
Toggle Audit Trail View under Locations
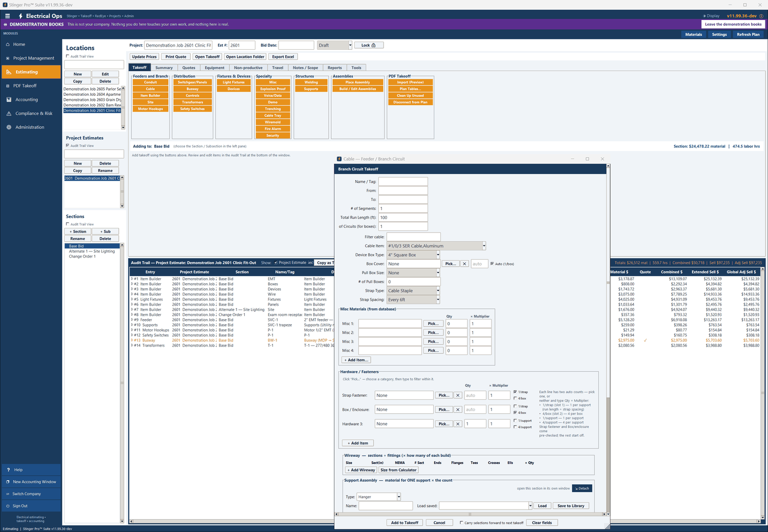68,56
